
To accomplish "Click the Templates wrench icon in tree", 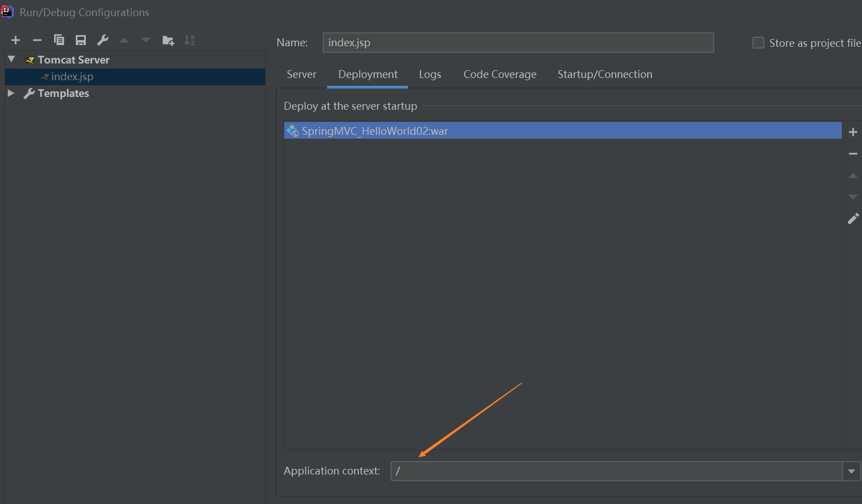I will click(30, 94).
